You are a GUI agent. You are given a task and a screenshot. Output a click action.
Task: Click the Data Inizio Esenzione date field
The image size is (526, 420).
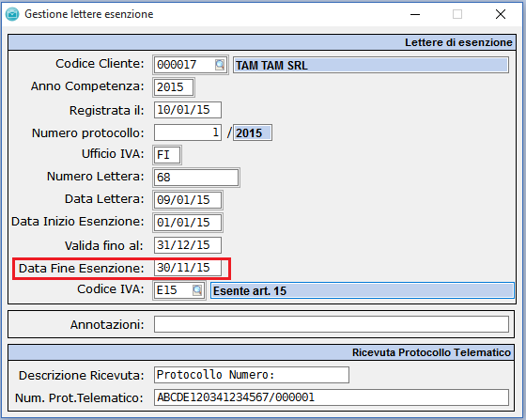(x=188, y=223)
